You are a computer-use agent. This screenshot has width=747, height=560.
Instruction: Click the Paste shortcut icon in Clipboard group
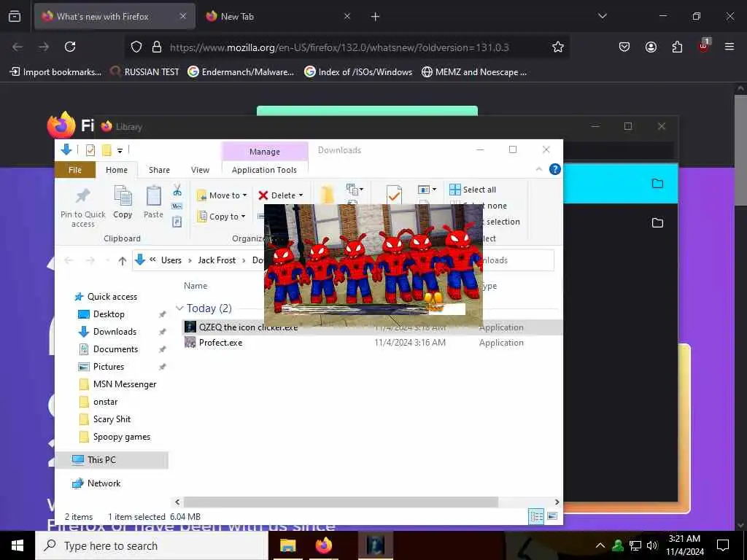tap(177, 222)
